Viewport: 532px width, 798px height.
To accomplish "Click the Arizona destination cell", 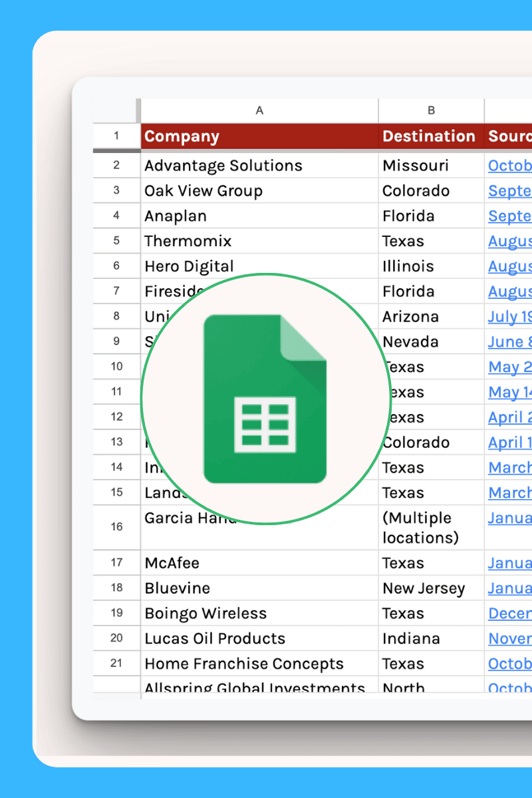I will pos(432,317).
